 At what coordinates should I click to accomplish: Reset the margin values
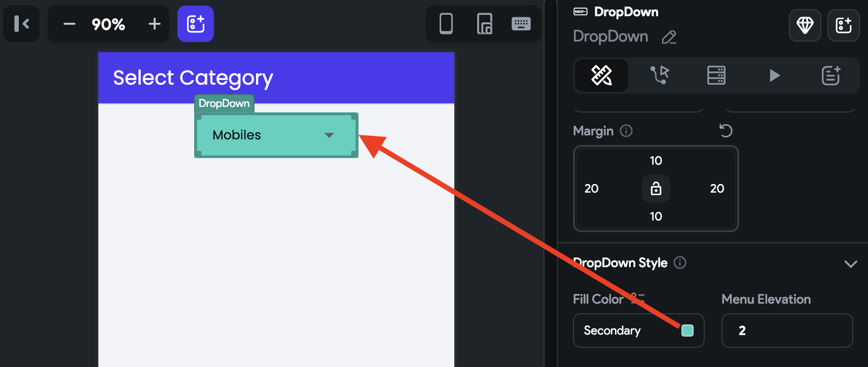(x=726, y=131)
